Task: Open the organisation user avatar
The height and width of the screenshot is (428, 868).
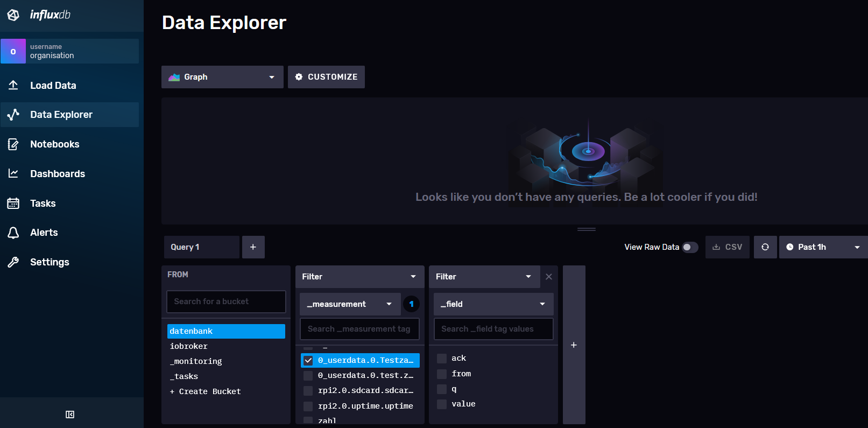Action: [x=13, y=51]
